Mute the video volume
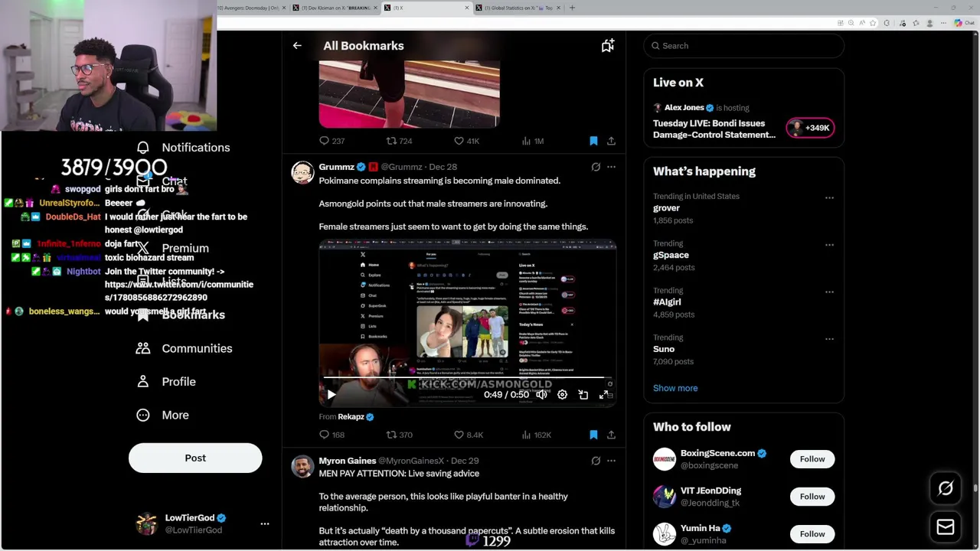The image size is (980, 551). (x=541, y=395)
